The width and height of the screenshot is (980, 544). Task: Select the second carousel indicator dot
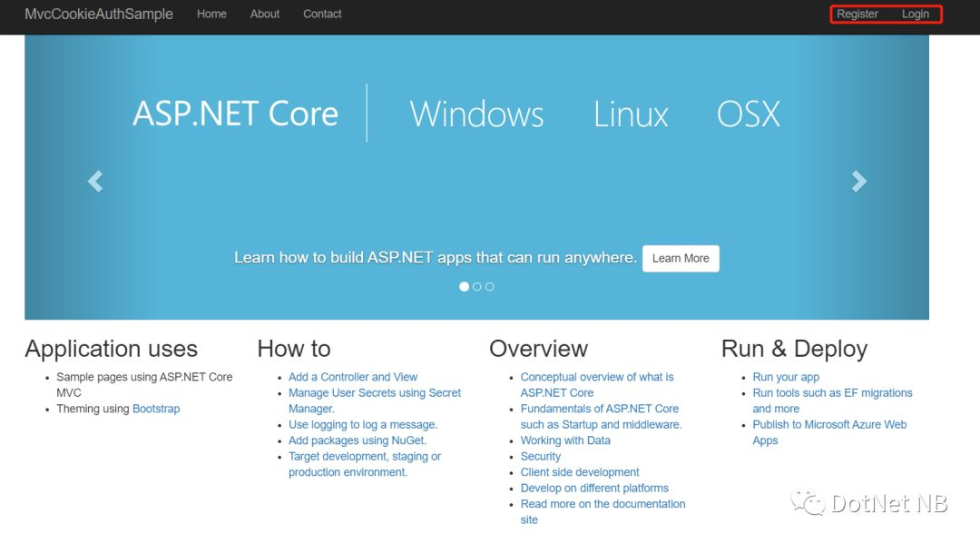[x=477, y=286]
